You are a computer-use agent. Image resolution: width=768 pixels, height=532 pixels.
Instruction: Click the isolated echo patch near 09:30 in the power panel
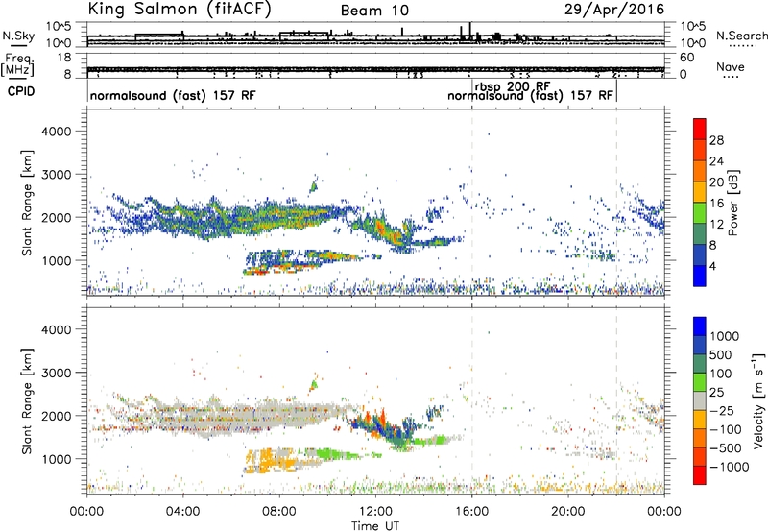(x=314, y=185)
